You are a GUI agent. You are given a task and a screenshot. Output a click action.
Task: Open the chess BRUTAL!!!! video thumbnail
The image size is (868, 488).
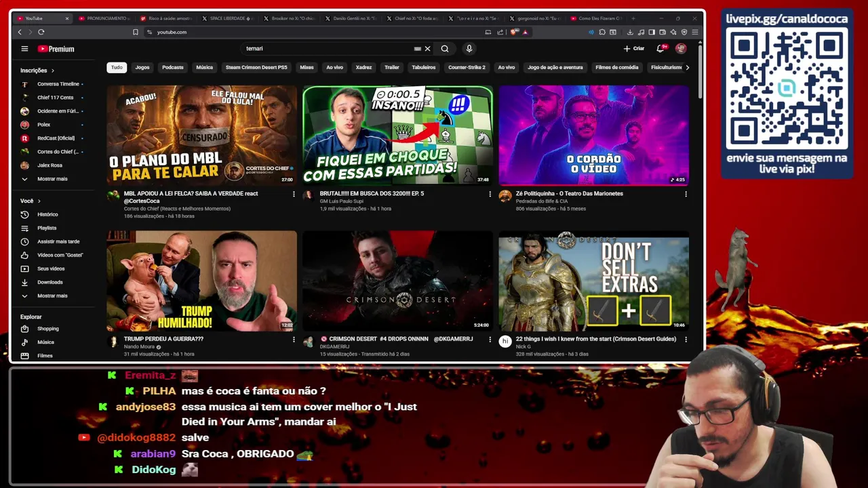coord(397,135)
